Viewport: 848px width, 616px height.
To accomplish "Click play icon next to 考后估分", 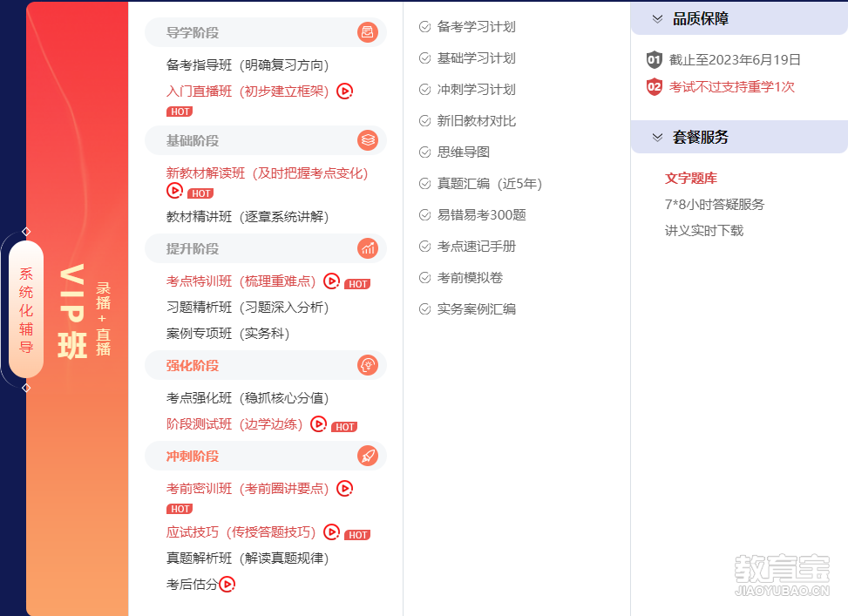I will 227,585.
